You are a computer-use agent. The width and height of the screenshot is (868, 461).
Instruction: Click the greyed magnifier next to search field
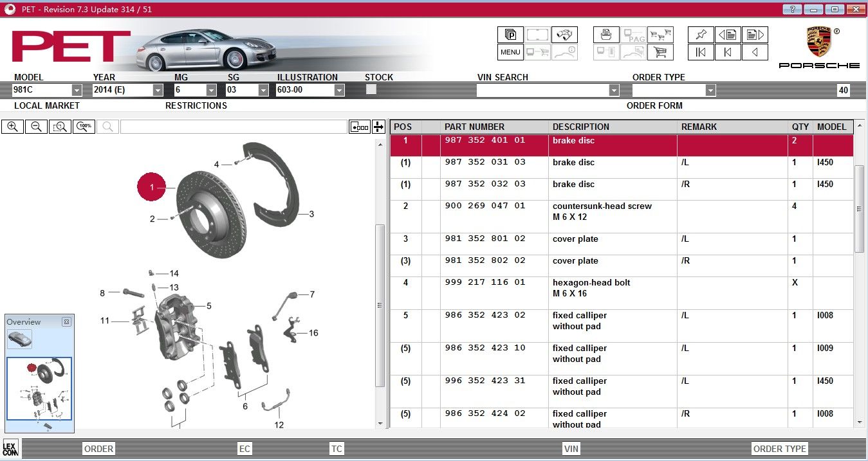[107, 127]
